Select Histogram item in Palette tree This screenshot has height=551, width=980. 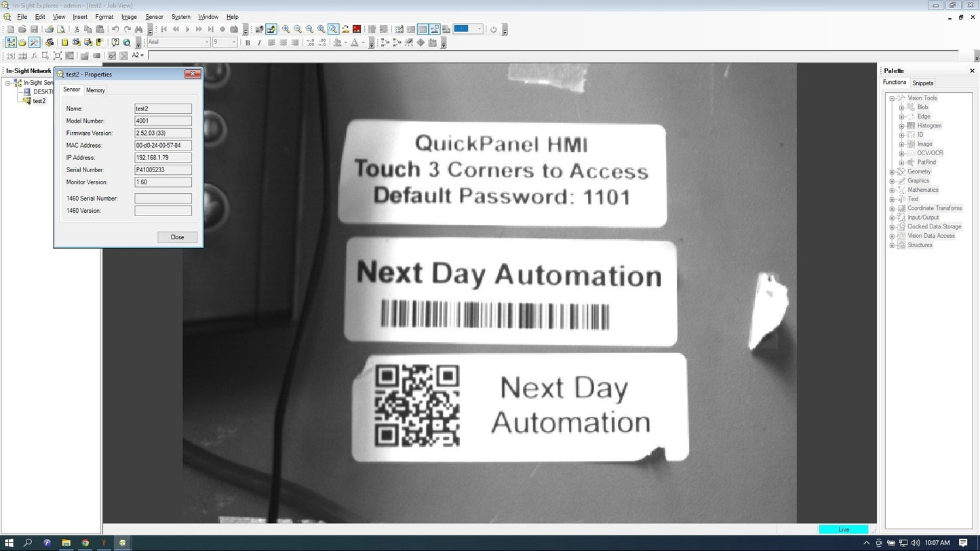point(929,125)
